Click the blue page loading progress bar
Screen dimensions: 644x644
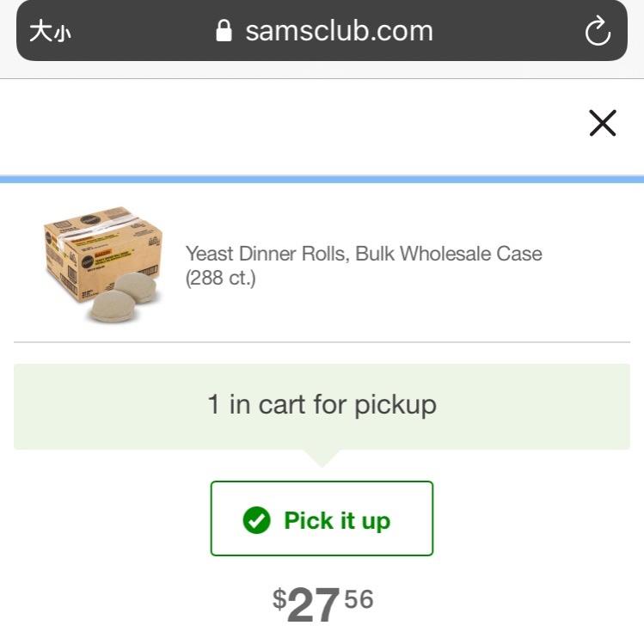pyautogui.click(x=322, y=180)
